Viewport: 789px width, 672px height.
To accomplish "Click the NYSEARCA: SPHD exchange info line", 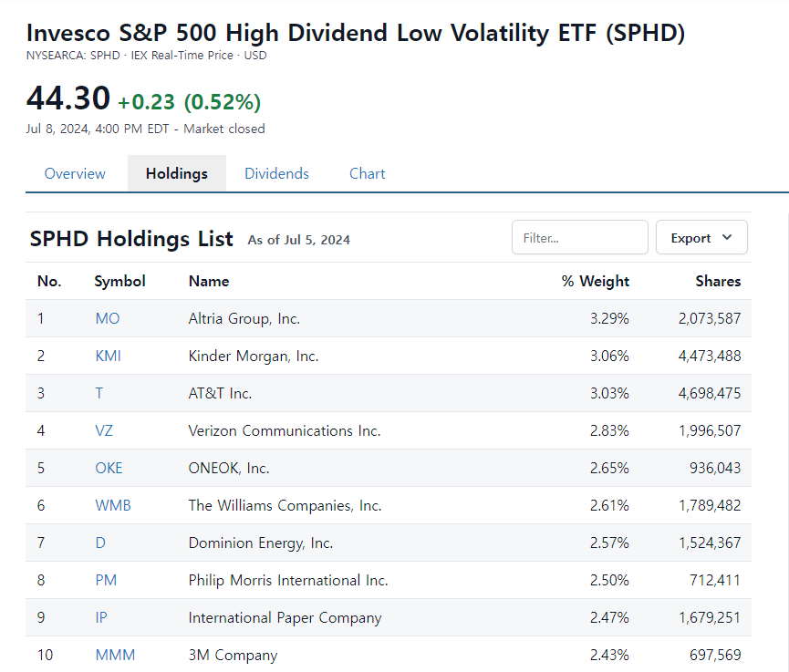I will [147, 56].
